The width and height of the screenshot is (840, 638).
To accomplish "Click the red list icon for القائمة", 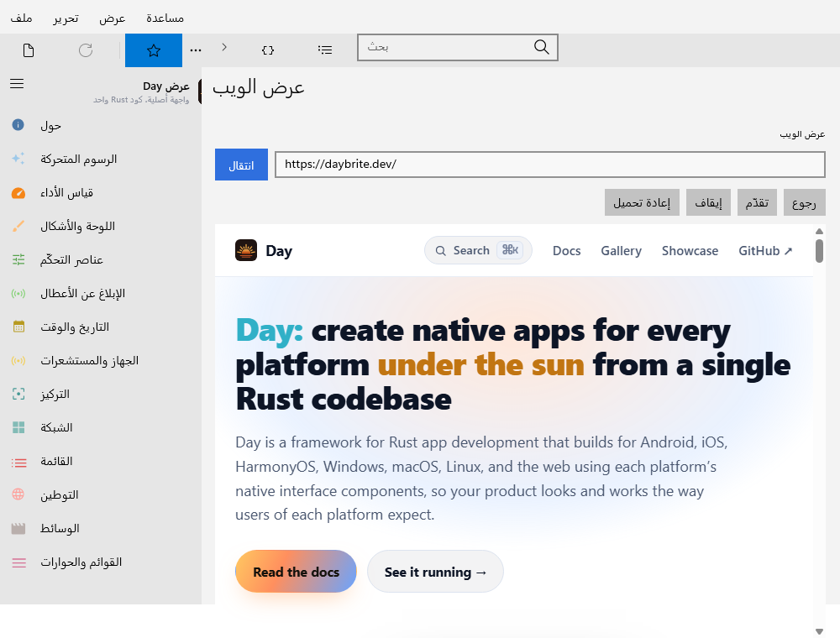I will (x=18, y=462).
